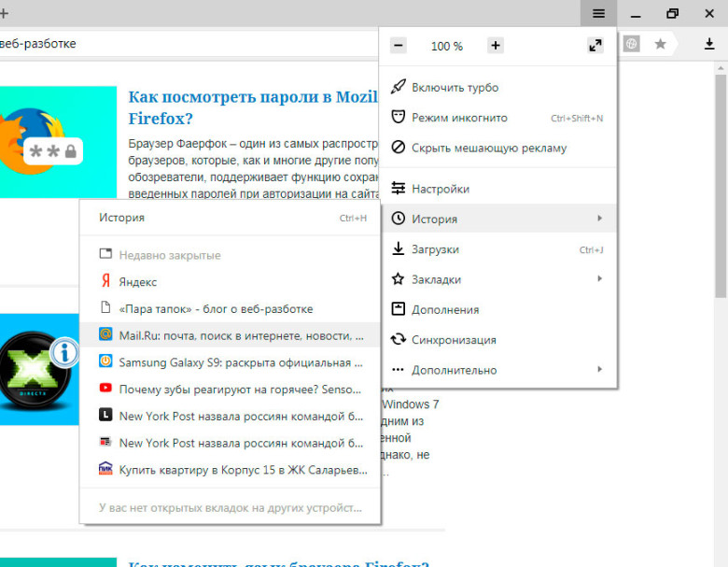Screen dimensions: 728x567
Task: Click the page icon beside «Пара тапок»
Action: (105, 307)
